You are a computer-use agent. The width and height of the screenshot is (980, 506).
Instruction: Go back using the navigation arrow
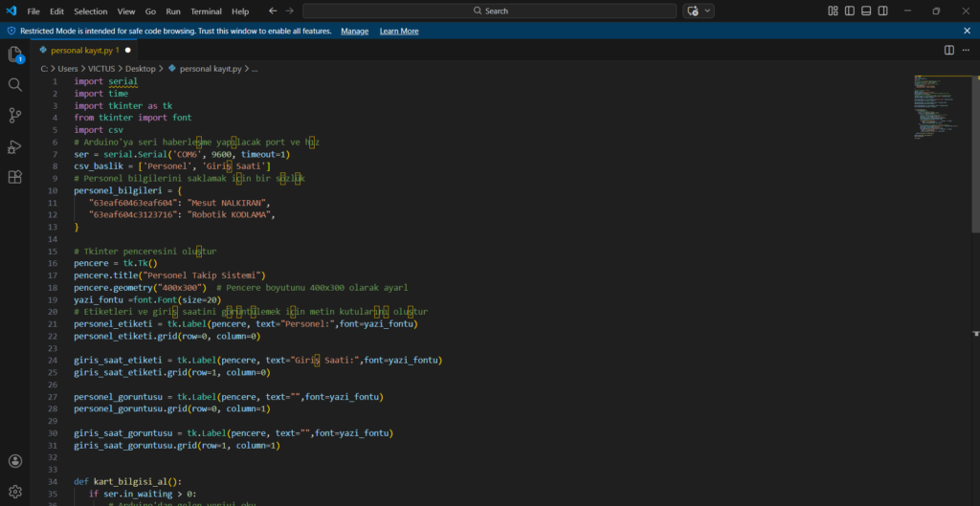[273, 11]
